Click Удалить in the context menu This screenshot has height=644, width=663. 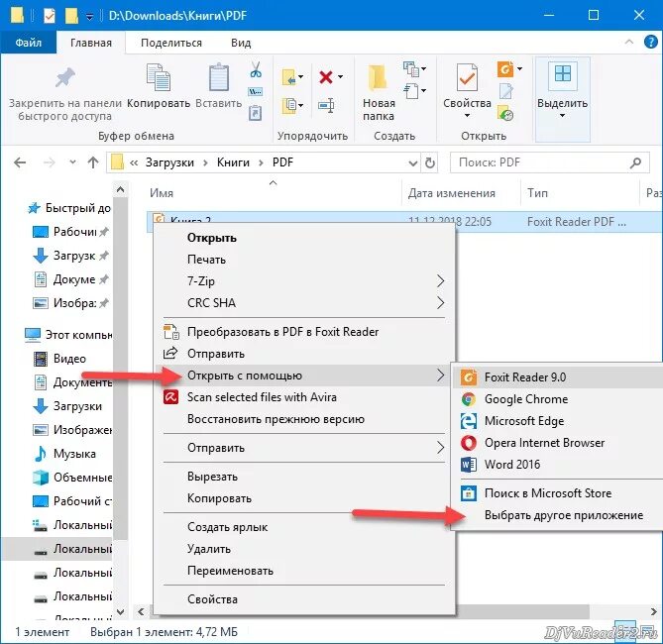[x=304, y=549]
